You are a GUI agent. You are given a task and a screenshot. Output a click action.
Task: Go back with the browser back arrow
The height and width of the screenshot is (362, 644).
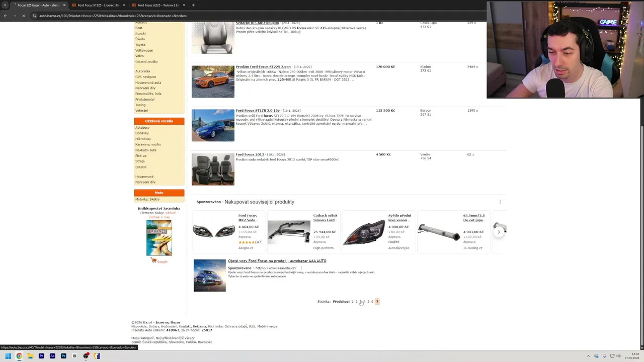5,16
